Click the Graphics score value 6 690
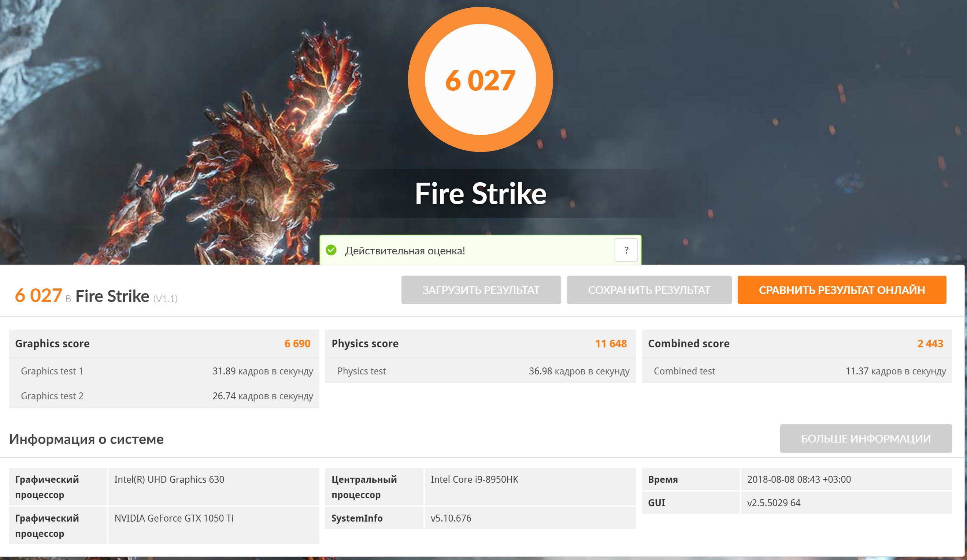Viewport: 967px width, 560px height. coord(297,344)
